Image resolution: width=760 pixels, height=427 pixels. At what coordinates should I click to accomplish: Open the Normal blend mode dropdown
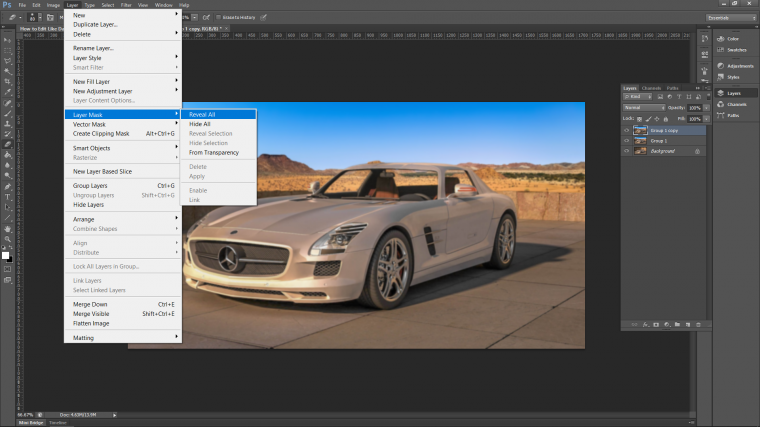(x=644, y=108)
